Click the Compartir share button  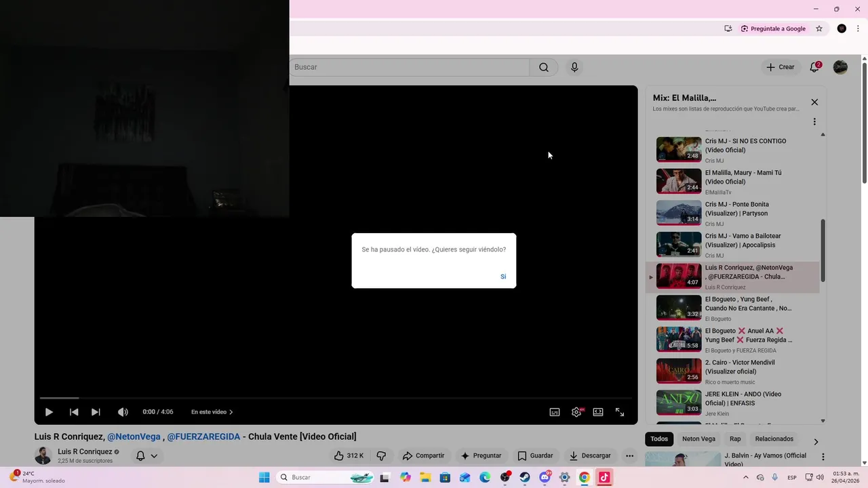point(423,456)
